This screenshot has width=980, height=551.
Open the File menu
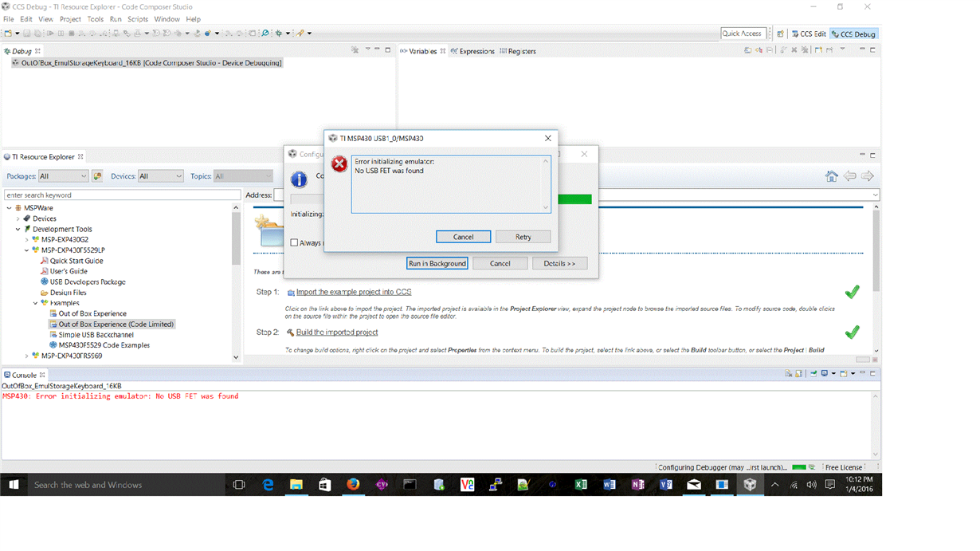click(9, 19)
